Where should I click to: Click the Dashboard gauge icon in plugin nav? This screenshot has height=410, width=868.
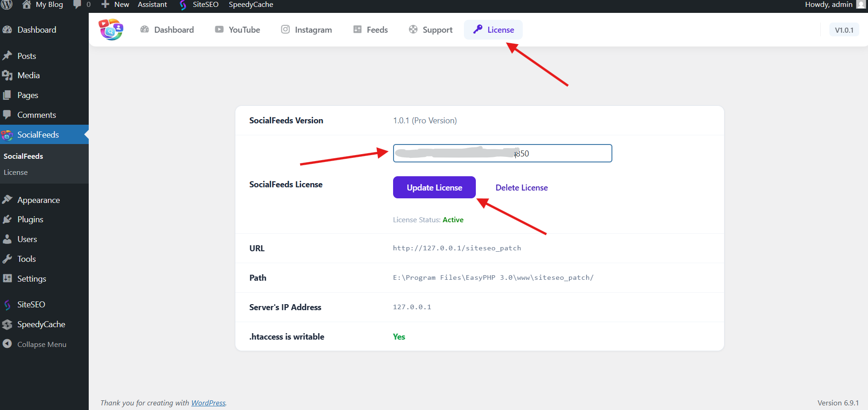(x=144, y=29)
